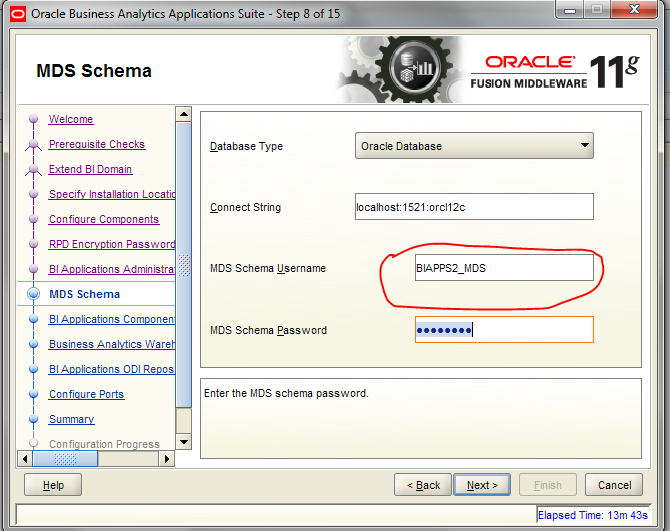670x531 pixels.
Task: Click the current MDS Schema step indicator icon
Action: coord(33,294)
